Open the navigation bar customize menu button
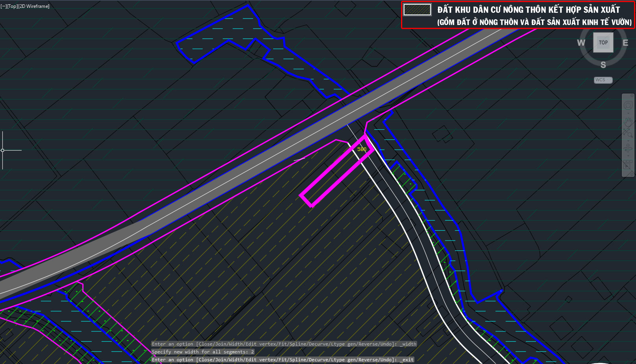This screenshot has width=636, height=364. (632, 174)
